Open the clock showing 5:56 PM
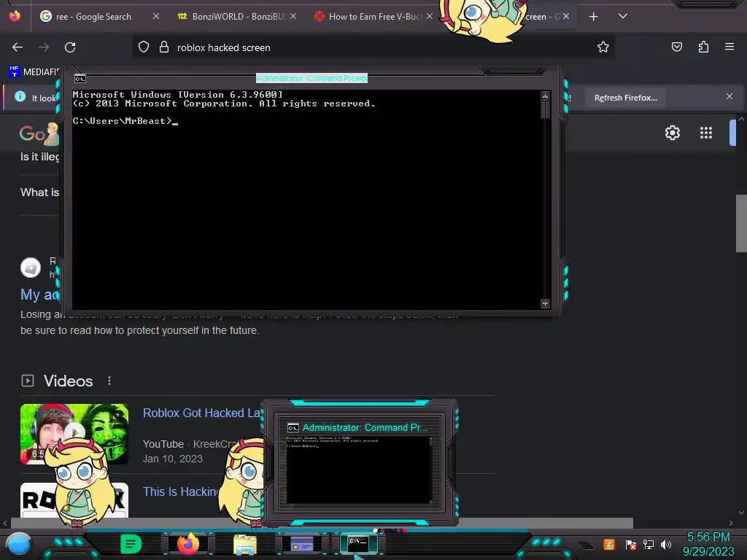Image resolution: width=747 pixels, height=560 pixels. pos(708,537)
